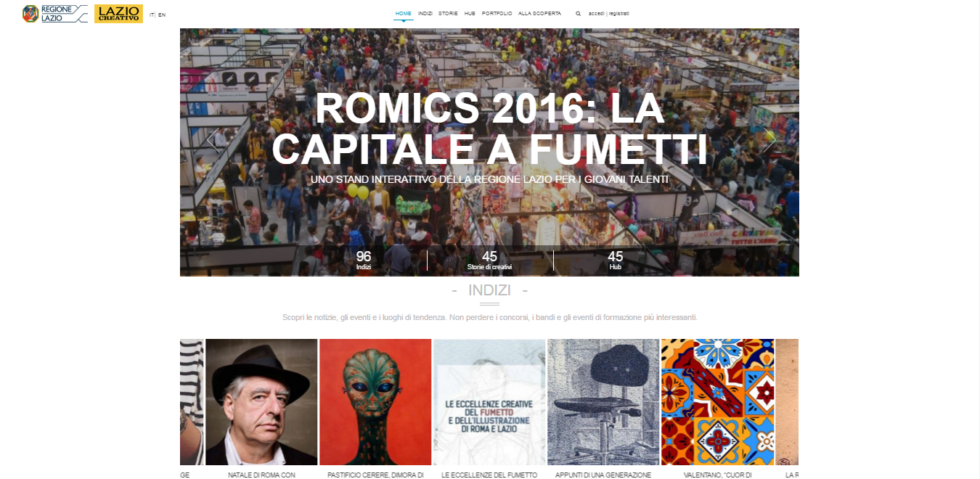980x479 pixels.
Task: Open the colorful tile pattern thumbnail
Action: pyautogui.click(x=717, y=402)
